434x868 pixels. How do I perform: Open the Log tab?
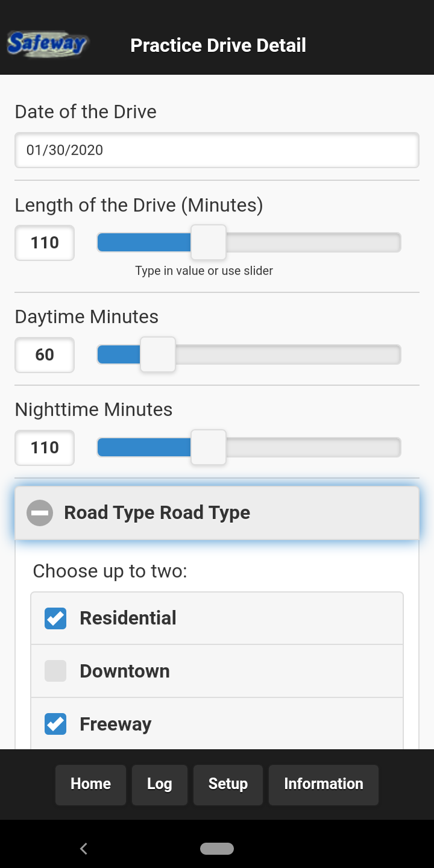160,784
